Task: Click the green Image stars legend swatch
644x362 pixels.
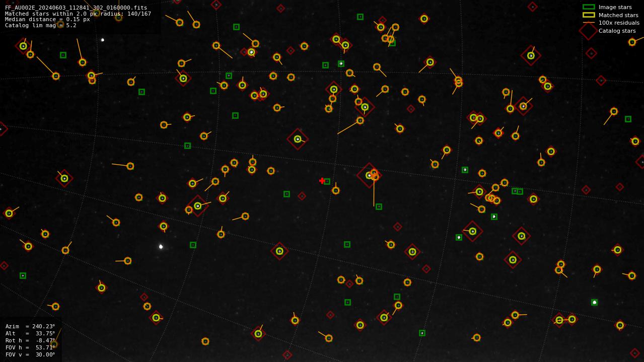Action: click(589, 7)
